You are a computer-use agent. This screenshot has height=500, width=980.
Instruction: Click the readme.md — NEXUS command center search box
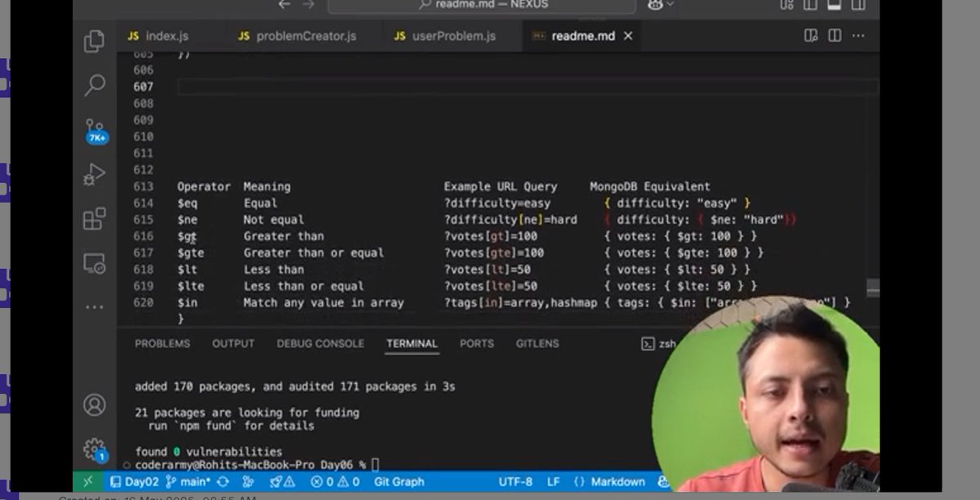[482, 5]
